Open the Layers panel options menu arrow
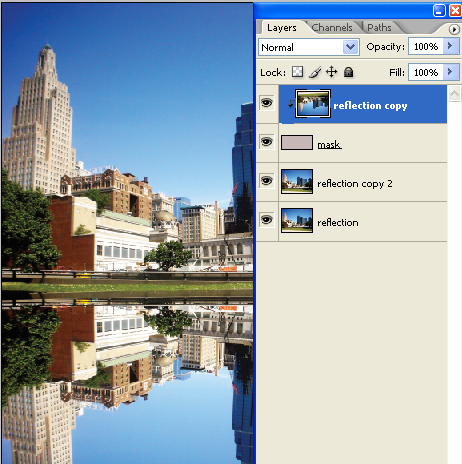Viewport: 462px width, 464px height. point(453,29)
